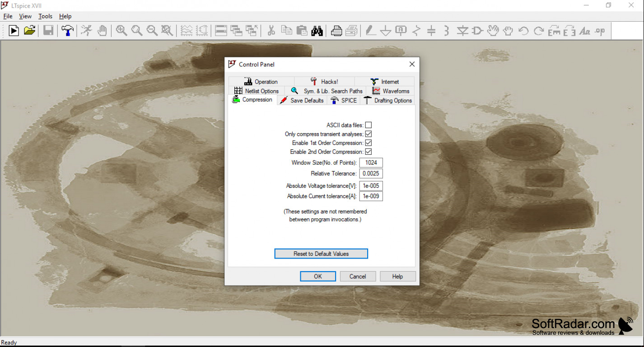Switch to the Hacks! tab

coord(324,82)
